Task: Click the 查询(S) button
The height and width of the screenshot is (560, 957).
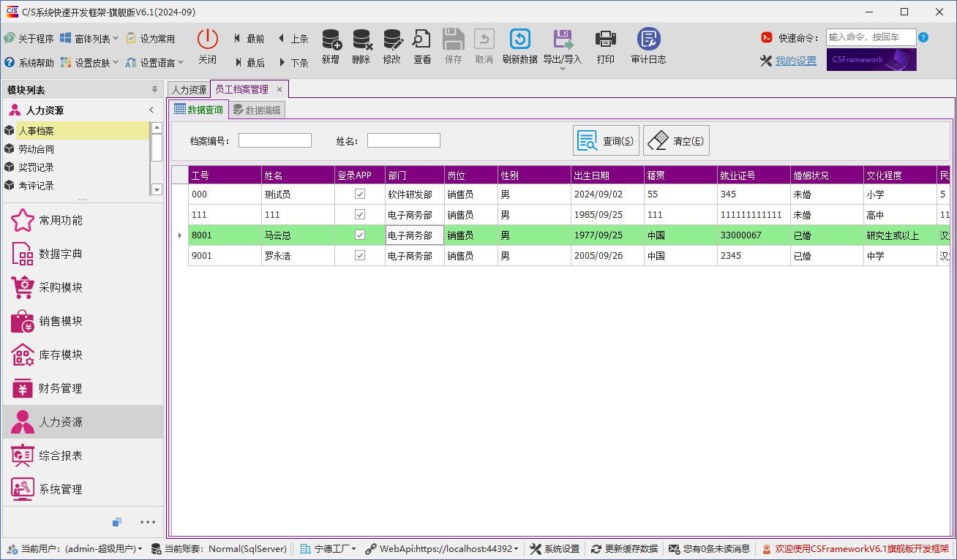Action: (606, 140)
